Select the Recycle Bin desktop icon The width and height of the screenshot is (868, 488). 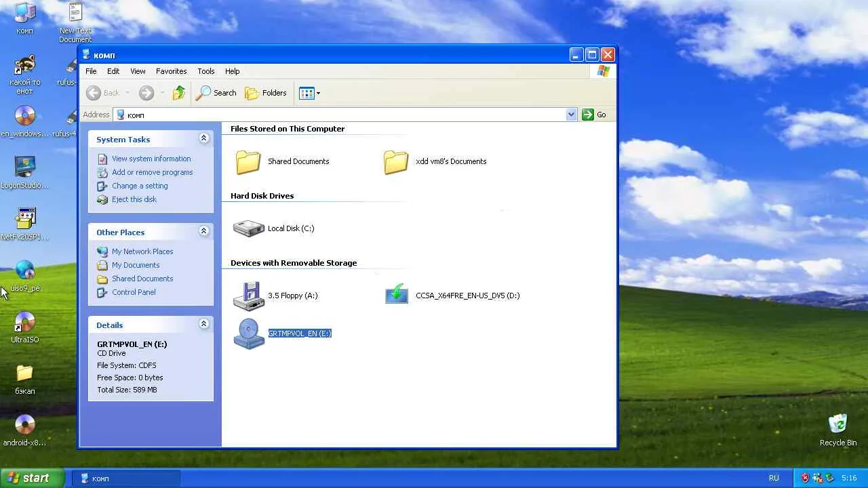(838, 430)
